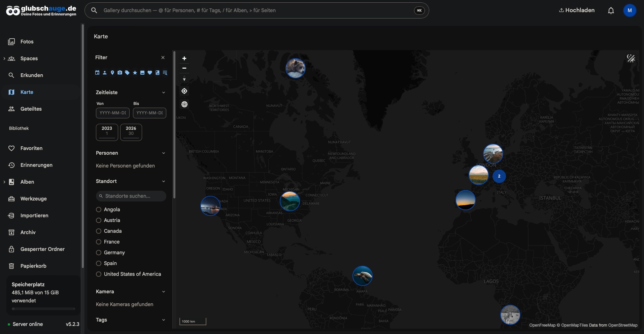The image size is (644, 334).
Task: Zoom out on the map
Action: coord(184,68)
